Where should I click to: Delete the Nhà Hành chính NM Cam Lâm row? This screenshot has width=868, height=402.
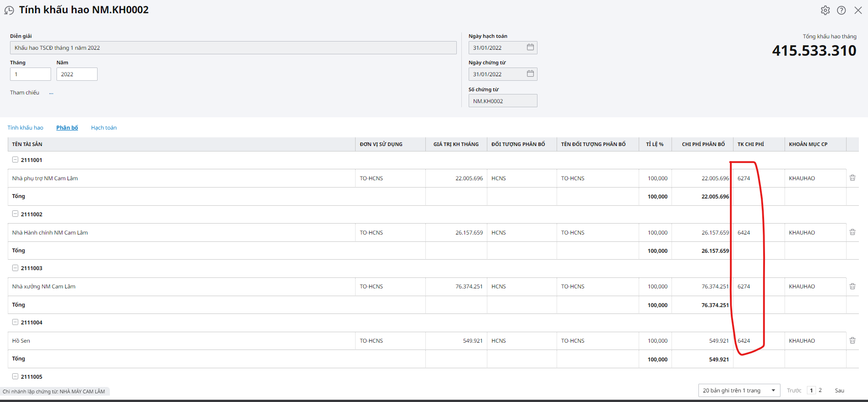(852, 232)
